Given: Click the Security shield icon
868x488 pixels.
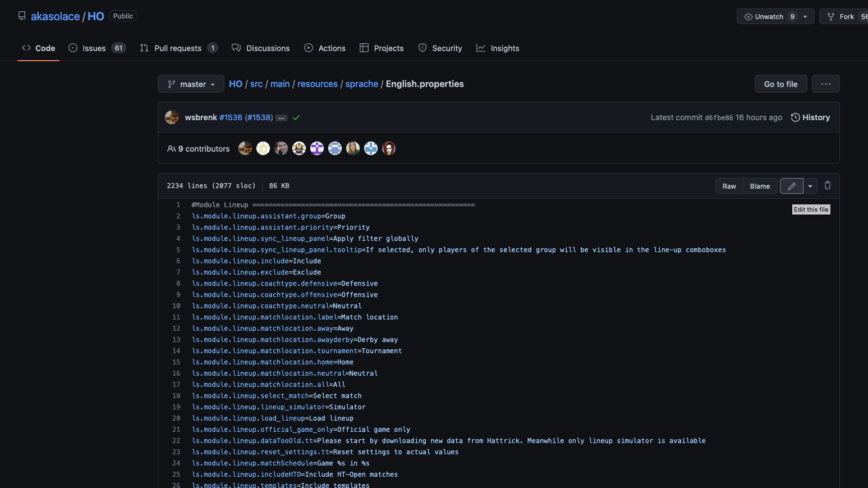Looking at the screenshot, I should 422,48.
